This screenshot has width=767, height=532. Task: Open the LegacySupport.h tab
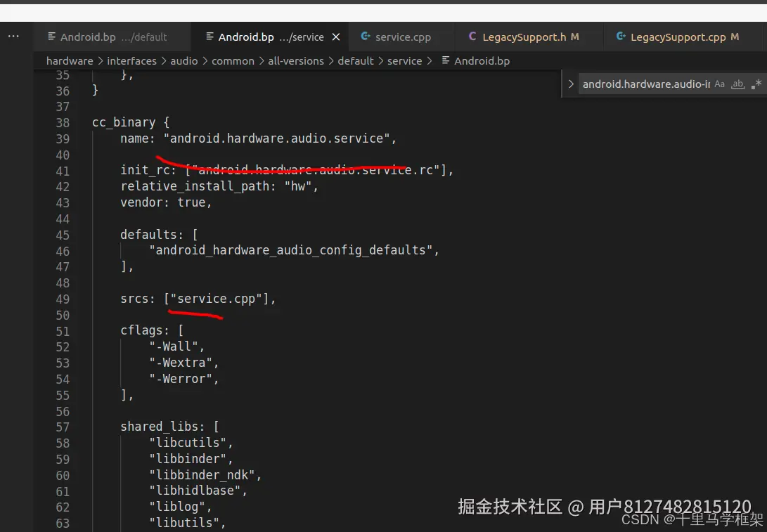point(528,37)
